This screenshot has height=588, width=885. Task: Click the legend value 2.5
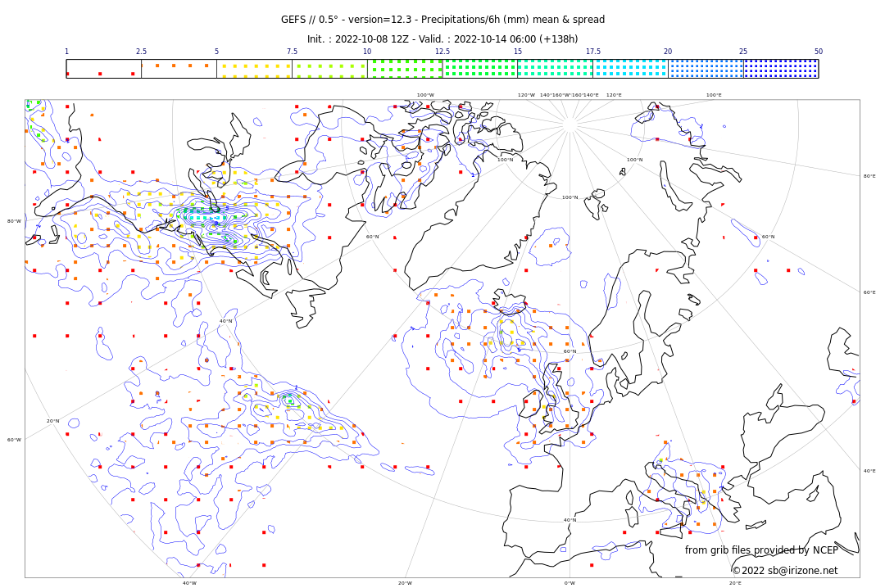point(141,52)
